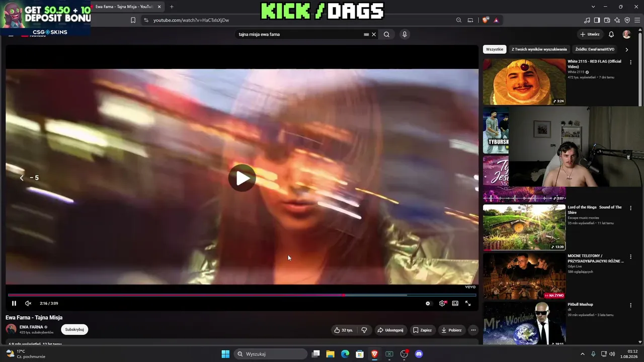Screen dimensions: 644x362
Task: Click the Wyszukaj taskbar search box
Action: 271,354
